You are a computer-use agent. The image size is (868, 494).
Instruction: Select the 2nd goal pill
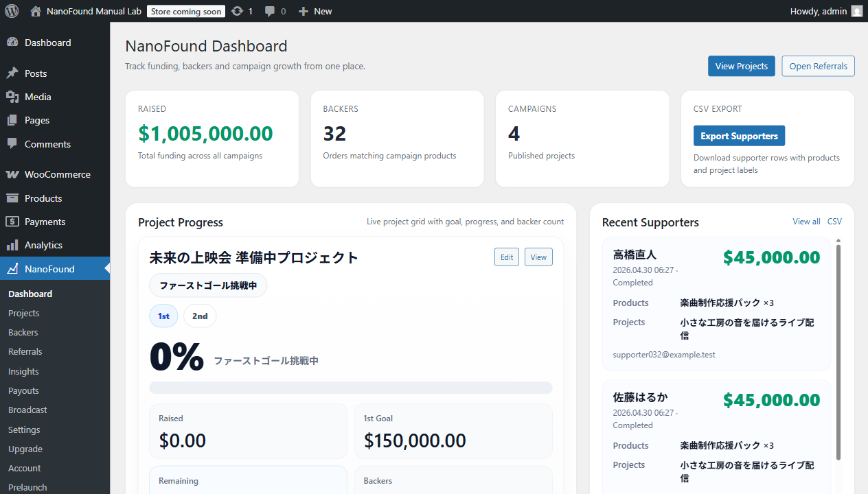200,316
